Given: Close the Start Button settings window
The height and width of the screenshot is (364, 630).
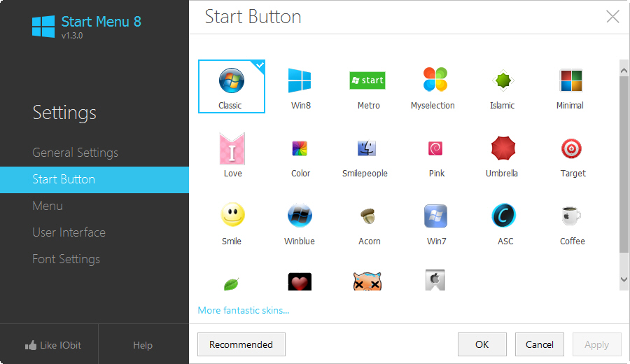Looking at the screenshot, I should point(612,17).
